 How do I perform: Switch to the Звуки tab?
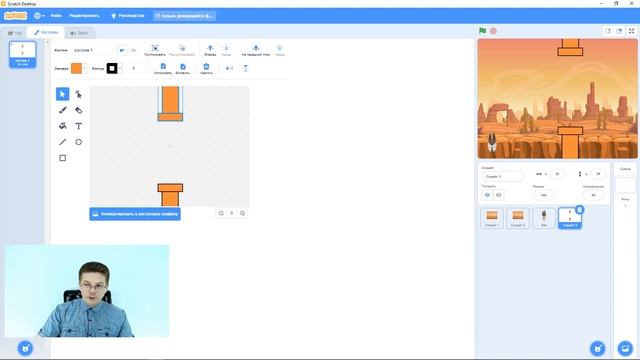(x=80, y=33)
